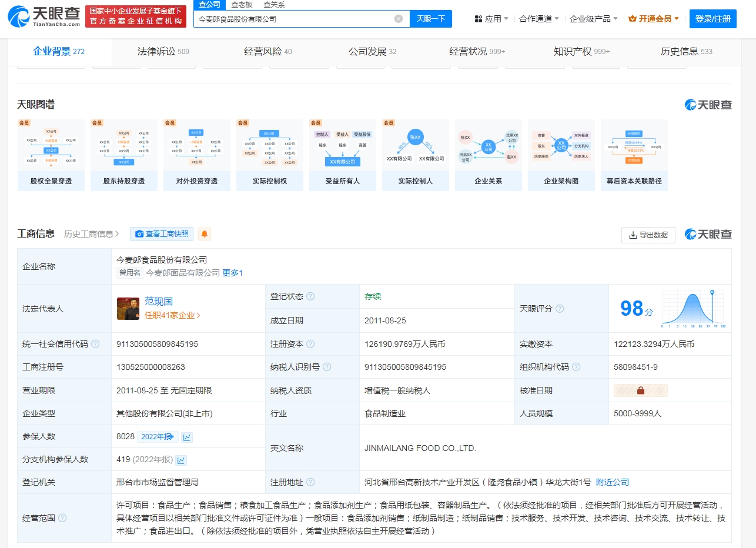Expand the 企业级产品 dropdown
Viewport: 756px width, 548px height.
tap(594, 19)
